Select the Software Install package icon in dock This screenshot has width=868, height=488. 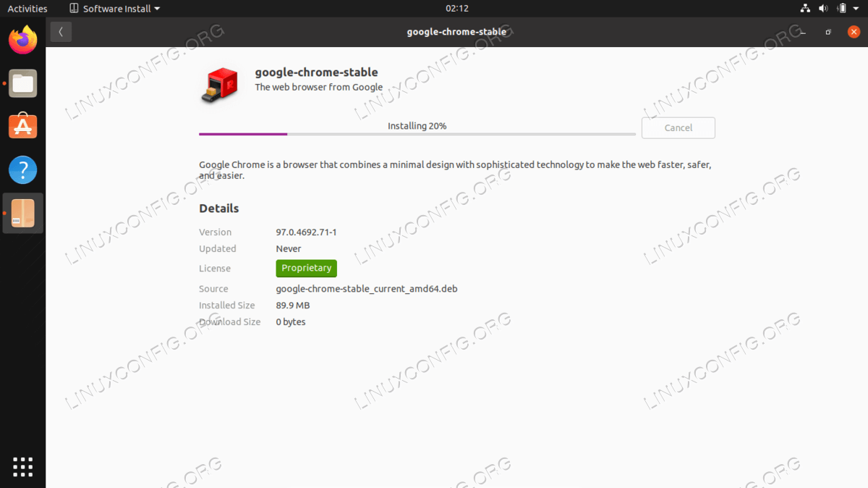click(x=22, y=213)
